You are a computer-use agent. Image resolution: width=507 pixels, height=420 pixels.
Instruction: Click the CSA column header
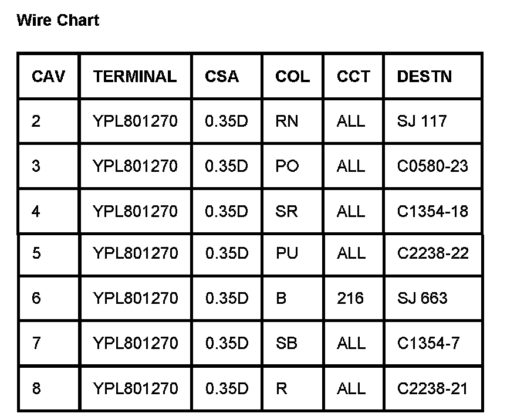tap(222, 76)
